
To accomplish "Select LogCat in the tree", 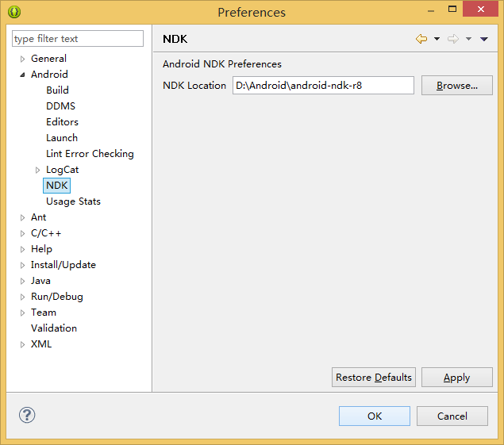I will [x=63, y=170].
